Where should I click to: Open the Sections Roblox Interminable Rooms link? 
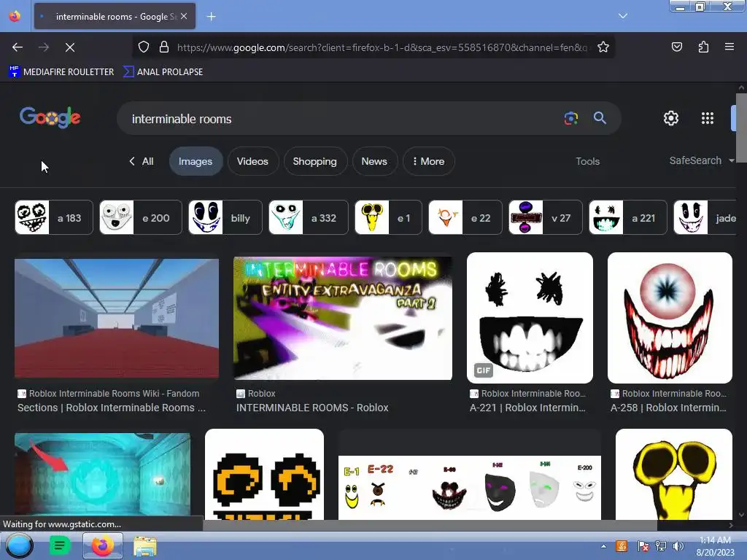[x=112, y=408]
